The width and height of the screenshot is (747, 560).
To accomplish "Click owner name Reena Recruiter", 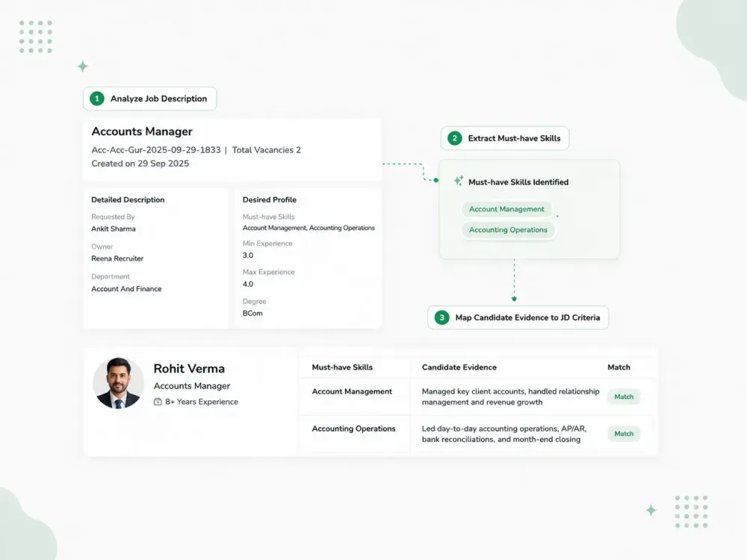I will (117, 258).
